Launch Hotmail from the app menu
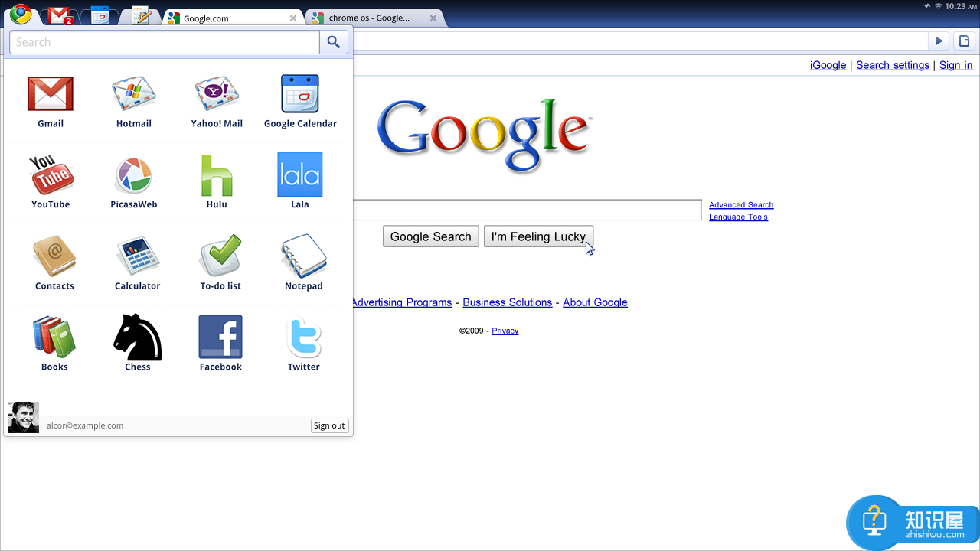This screenshot has width=980, height=551. [x=134, y=94]
